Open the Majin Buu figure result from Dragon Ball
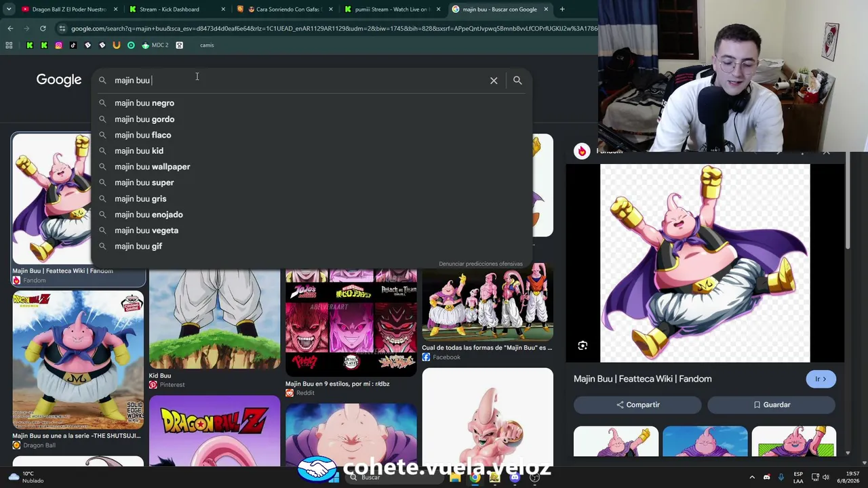This screenshot has width=868, height=488. point(78,360)
